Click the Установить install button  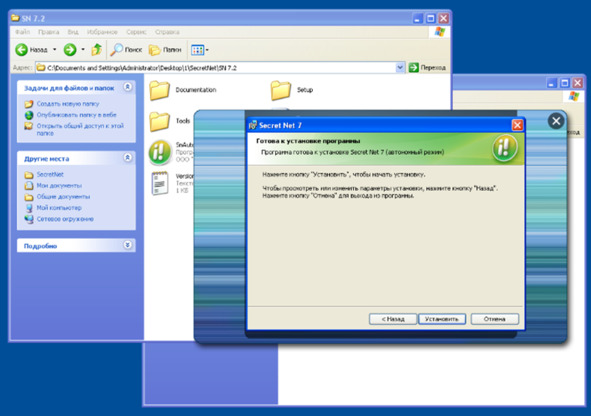click(442, 319)
